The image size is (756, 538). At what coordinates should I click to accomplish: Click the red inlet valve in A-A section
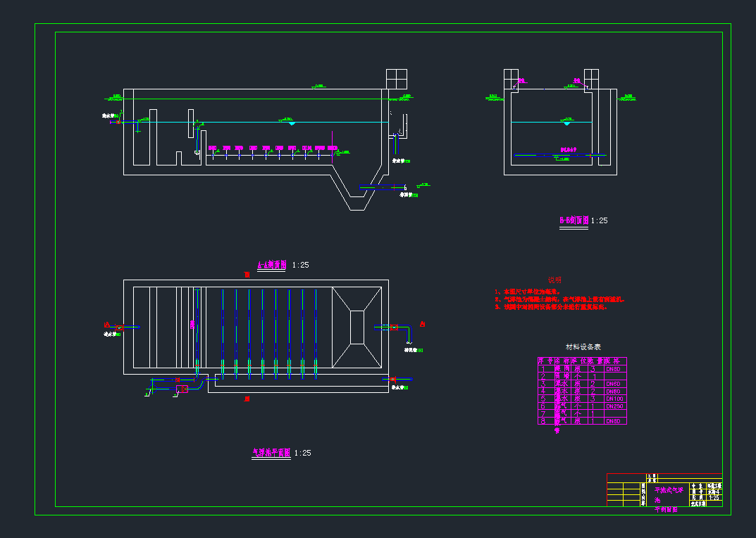(118, 122)
